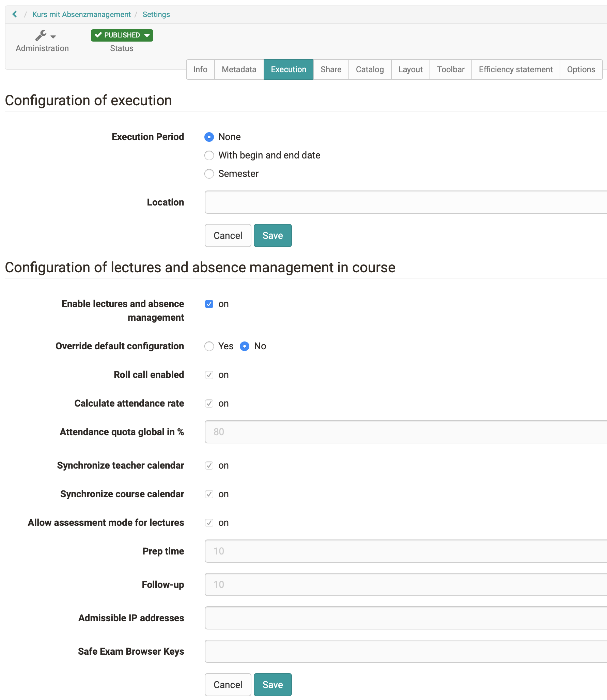Click the Settings breadcrumb link
This screenshot has height=700, width=607.
point(156,14)
